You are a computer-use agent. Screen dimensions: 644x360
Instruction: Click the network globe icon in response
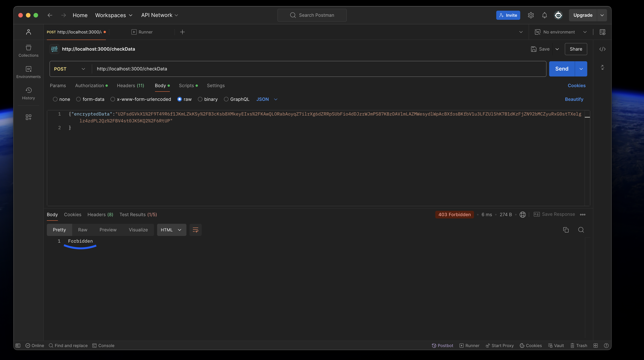tap(523, 215)
